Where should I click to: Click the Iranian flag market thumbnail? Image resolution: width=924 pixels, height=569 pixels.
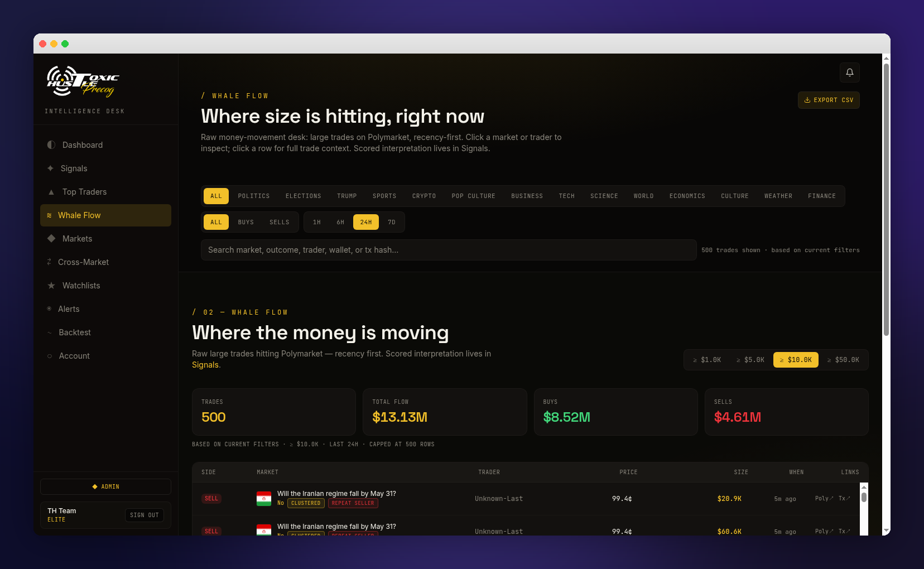click(x=264, y=499)
